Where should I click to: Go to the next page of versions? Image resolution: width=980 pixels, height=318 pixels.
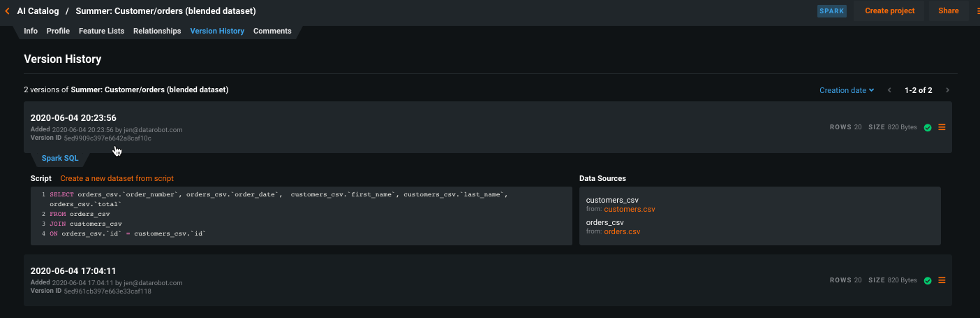click(947, 90)
